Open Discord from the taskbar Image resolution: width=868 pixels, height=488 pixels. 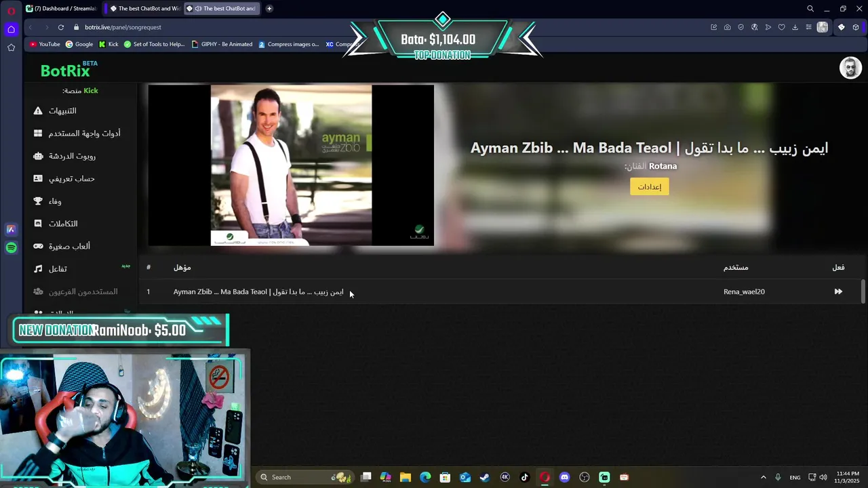pyautogui.click(x=564, y=477)
